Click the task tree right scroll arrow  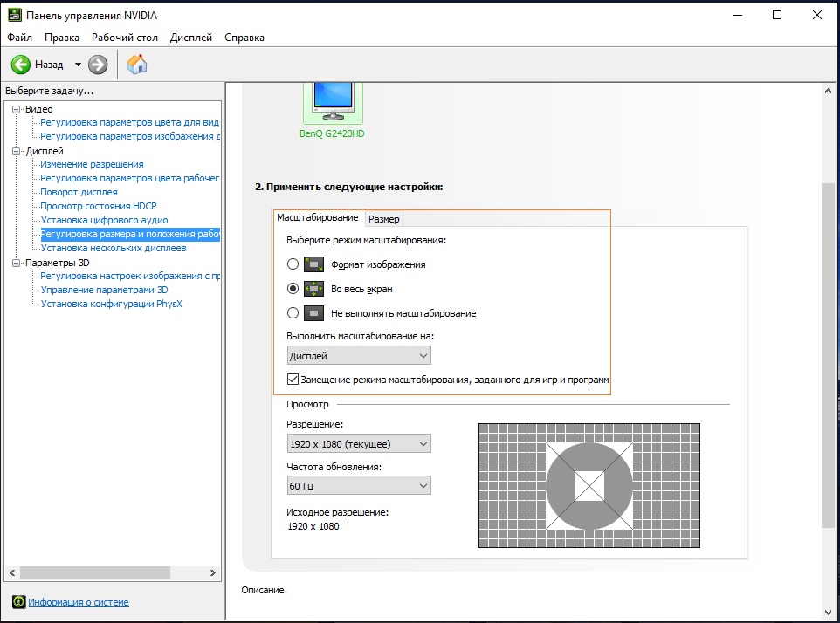(213, 572)
